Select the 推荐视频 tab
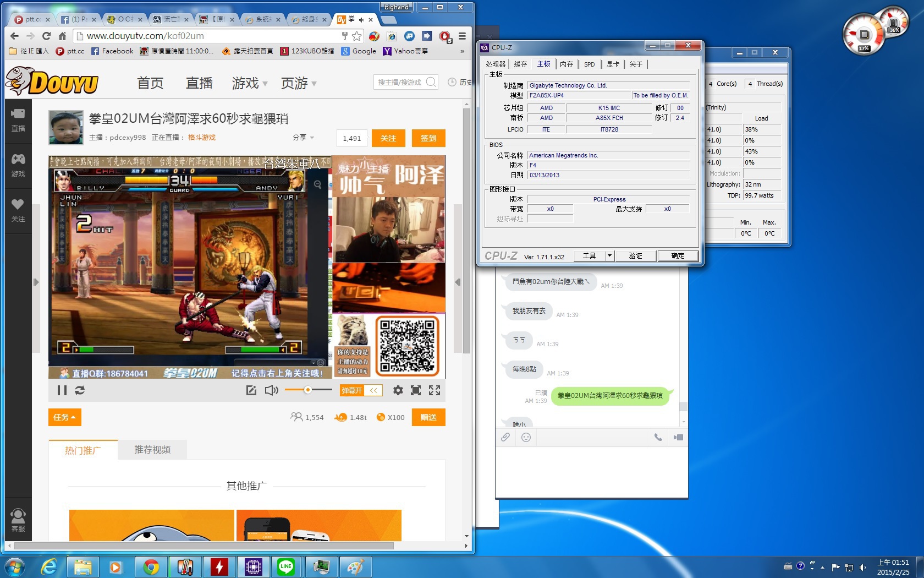The height and width of the screenshot is (578, 924). click(152, 450)
